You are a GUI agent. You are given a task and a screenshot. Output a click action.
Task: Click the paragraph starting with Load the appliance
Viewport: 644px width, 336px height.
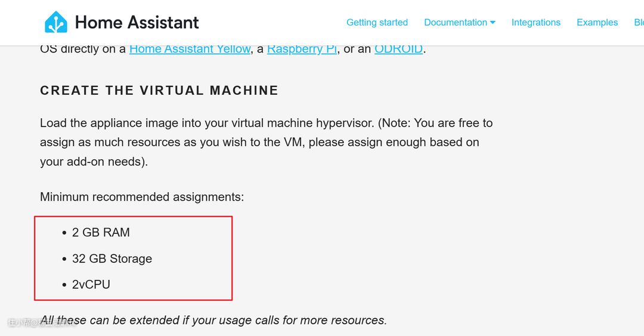(x=266, y=142)
